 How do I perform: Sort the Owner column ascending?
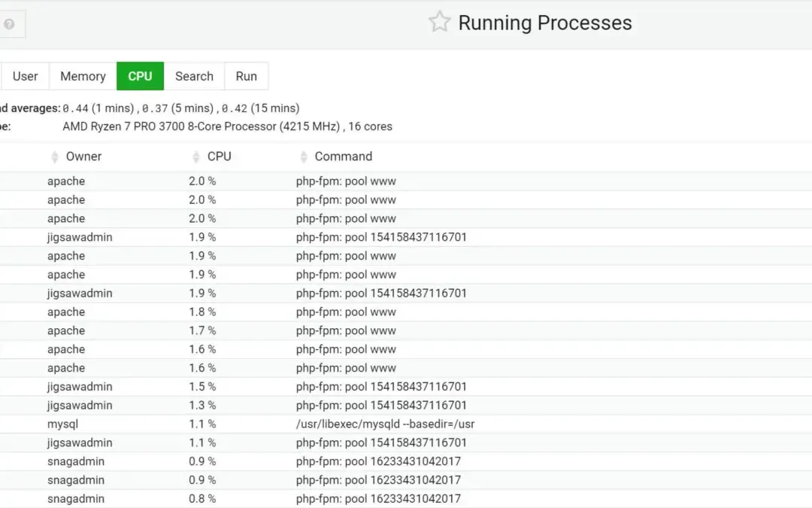click(x=54, y=153)
